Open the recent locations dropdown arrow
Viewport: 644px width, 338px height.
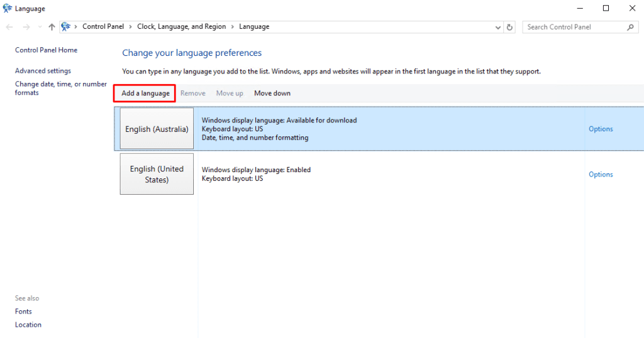(x=40, y=27)
